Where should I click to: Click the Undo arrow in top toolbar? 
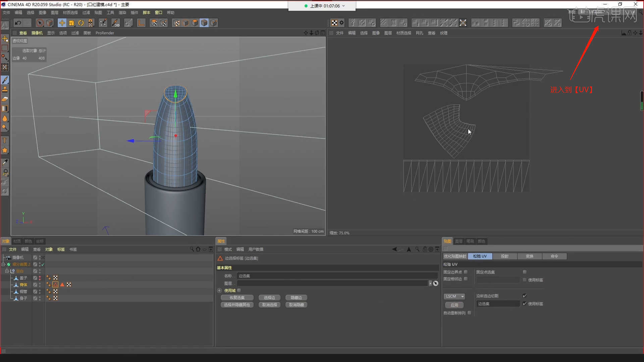18,23
